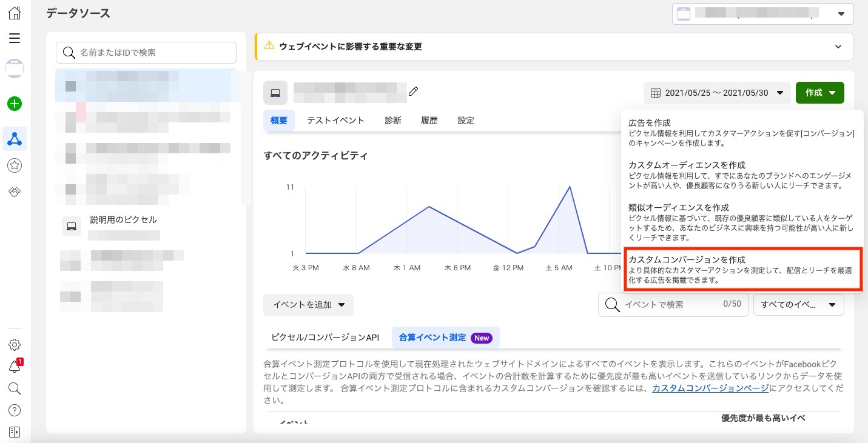Go to the home icon in the sidebar
The image size is (868, 443).
(15, 13)
